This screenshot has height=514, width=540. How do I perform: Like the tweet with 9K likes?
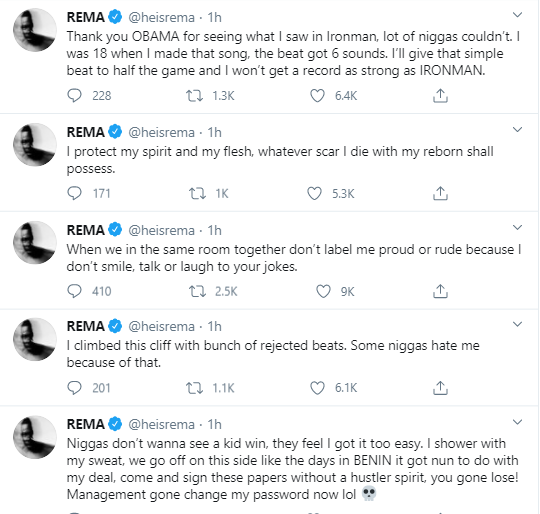click(323, 291)
